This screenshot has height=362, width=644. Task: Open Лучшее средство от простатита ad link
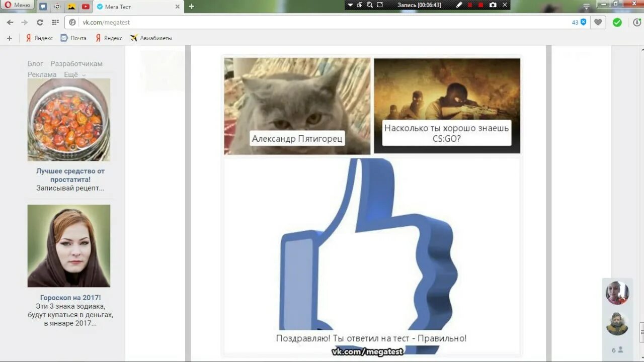[70, 175]
